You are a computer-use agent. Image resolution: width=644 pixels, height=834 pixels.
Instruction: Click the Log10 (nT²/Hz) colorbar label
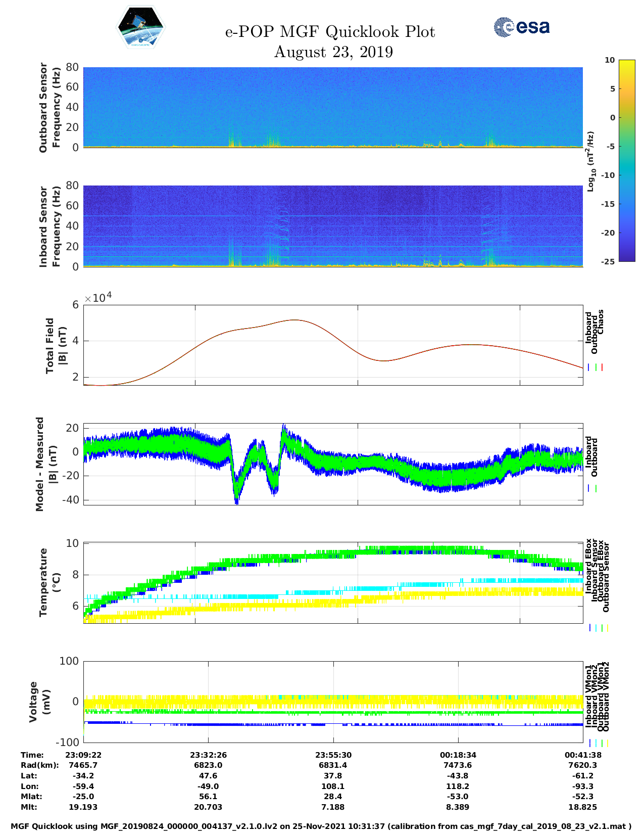click(x=590, y=161)
